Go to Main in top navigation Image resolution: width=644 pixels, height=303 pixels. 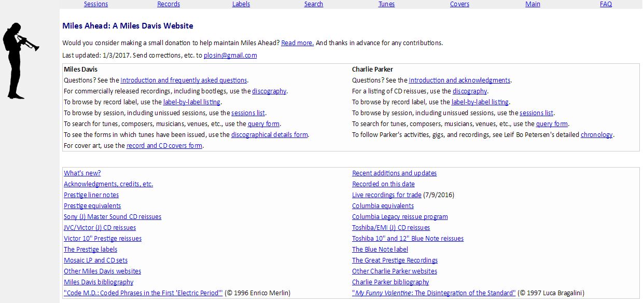click(x=533, y=4)
